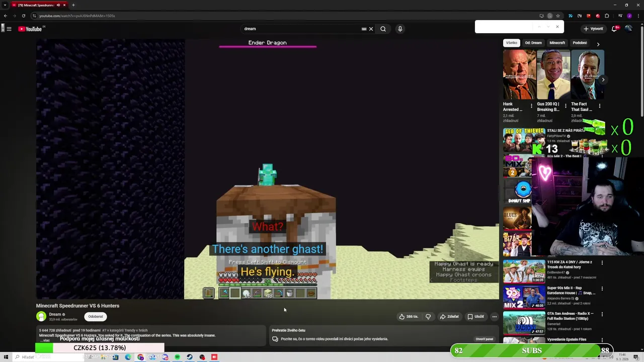Submit search with the magnifier button
Screen dimensions: 644x362
click(x=383, y=29)
